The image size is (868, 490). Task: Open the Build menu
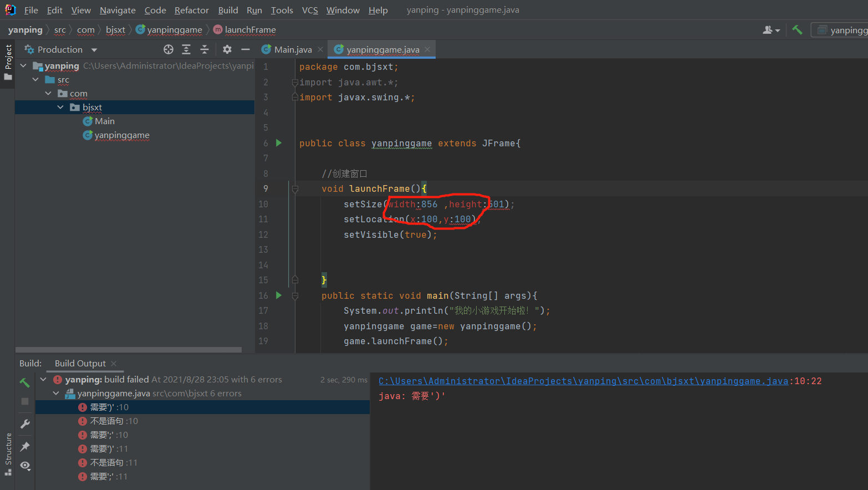click(x=228, y=10)
